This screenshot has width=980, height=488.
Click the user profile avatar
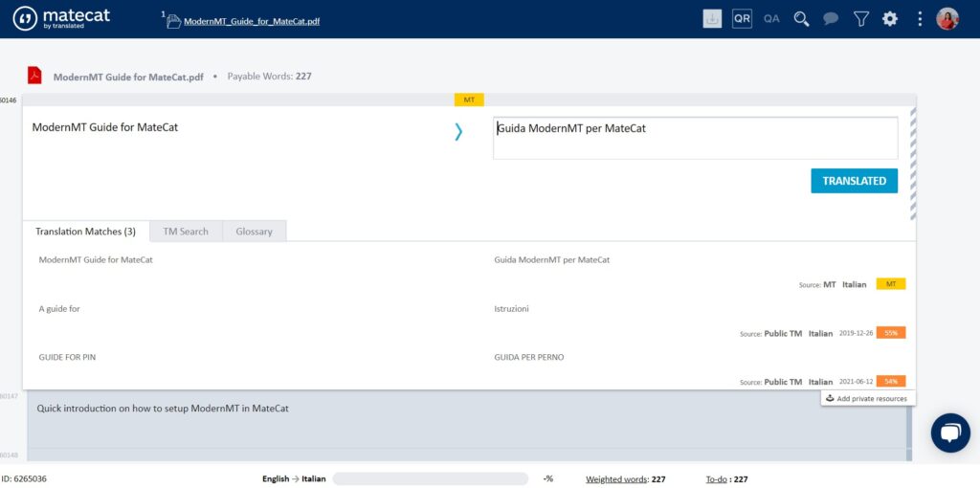[947, 19]
